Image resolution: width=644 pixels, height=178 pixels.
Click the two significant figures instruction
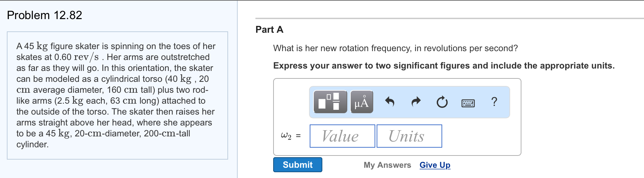coord(444,65)
